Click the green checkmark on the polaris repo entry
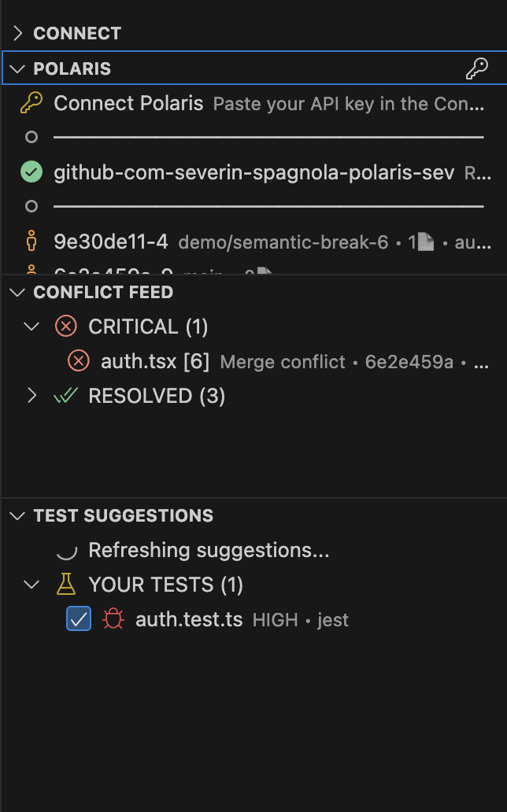Screen dimensions: 507x812 [30, 171]
